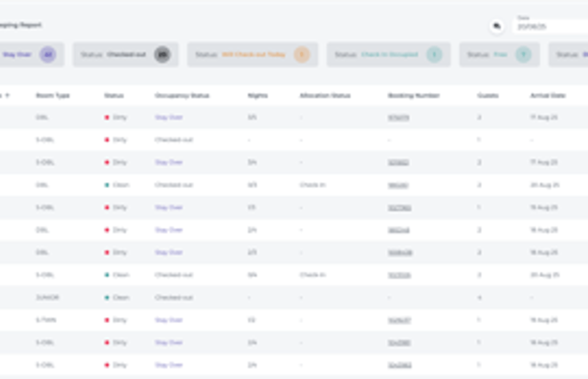Select the Stay Over status chip
Viewport: 588px width, 379px height.
[x=31, y=54]
